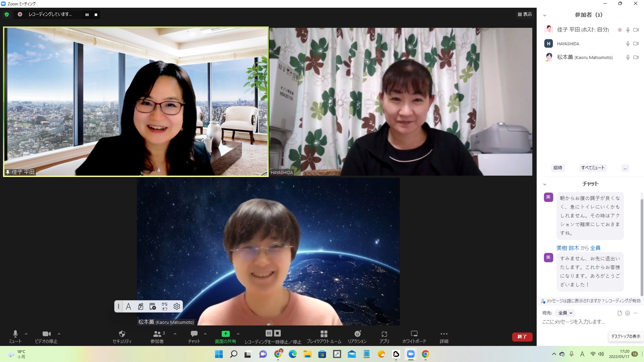Open the セキュリティ shield menu
This screenshot has height=362, width=644.
(x=122, y=337)
